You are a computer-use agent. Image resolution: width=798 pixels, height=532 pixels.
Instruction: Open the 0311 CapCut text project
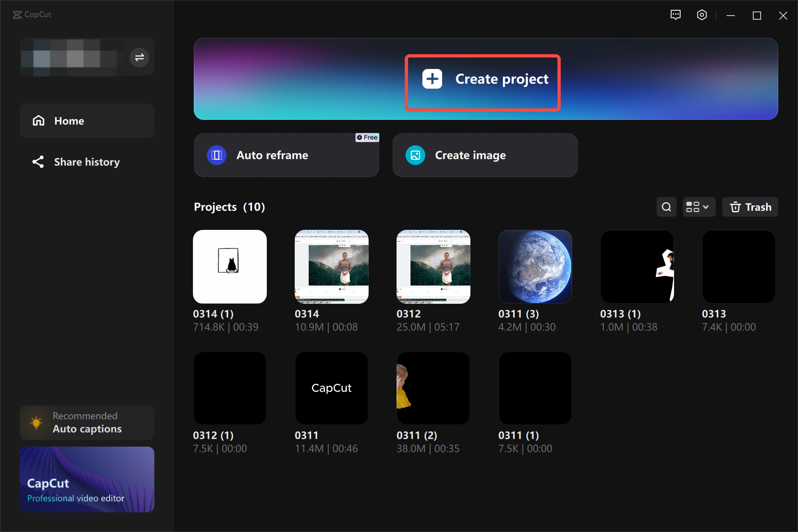(331, 388)
